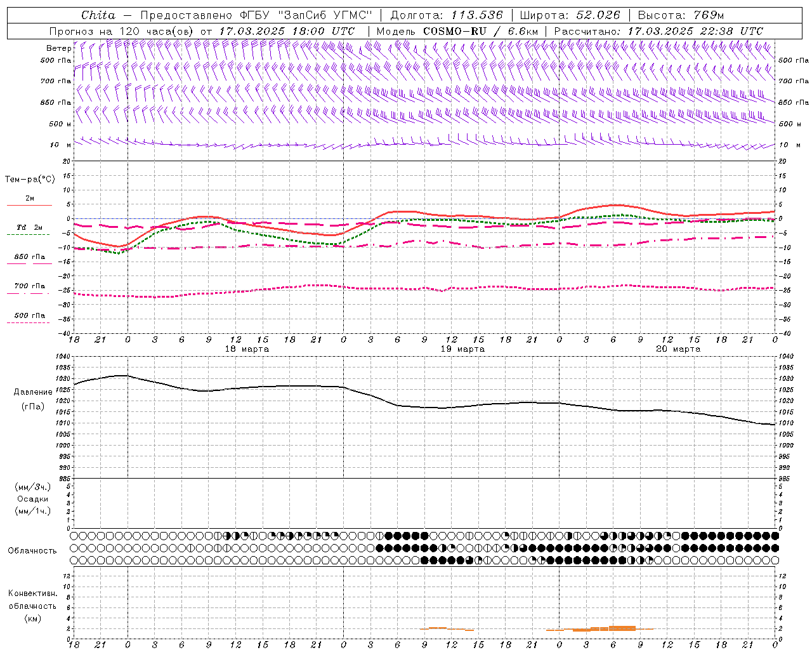Select the "2м" red temperature legend entry
The height and width of the screenshot is (650, 812).
[30, 199]
